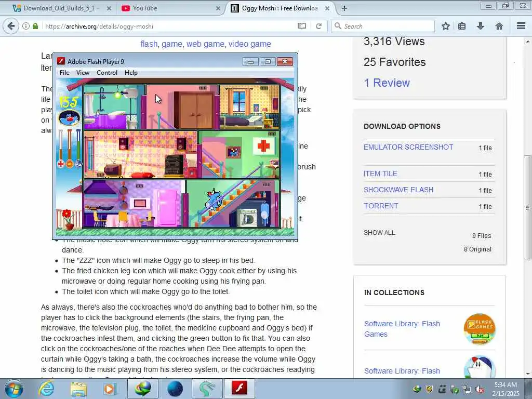Image resolution: width=532 pixels, height=399 pixels.
Task: Click the network connection tray icon
Action: click(467, 390)
